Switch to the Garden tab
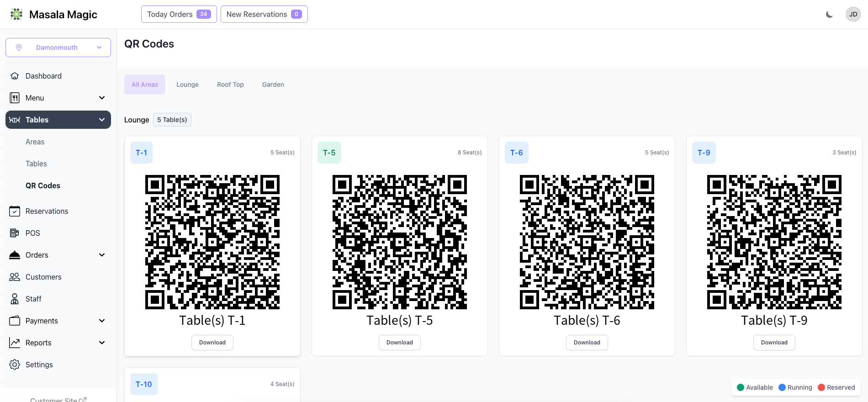Image resolution: width=868 pixels, height=402 pixels. pos(273,85)
